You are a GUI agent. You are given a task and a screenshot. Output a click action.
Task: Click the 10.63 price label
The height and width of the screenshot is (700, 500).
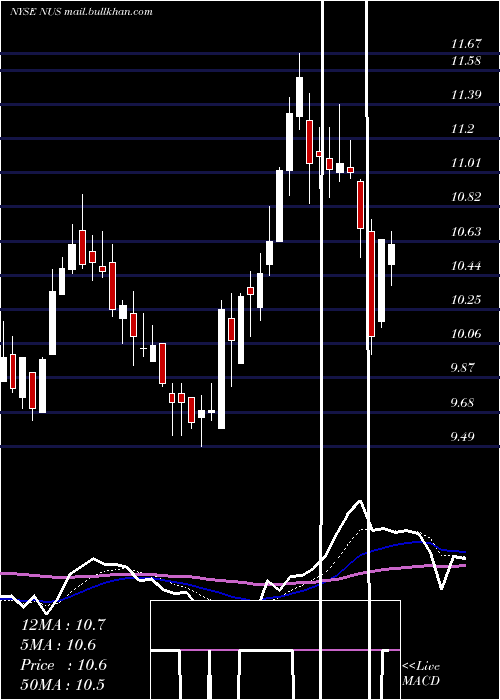(466, 232)
